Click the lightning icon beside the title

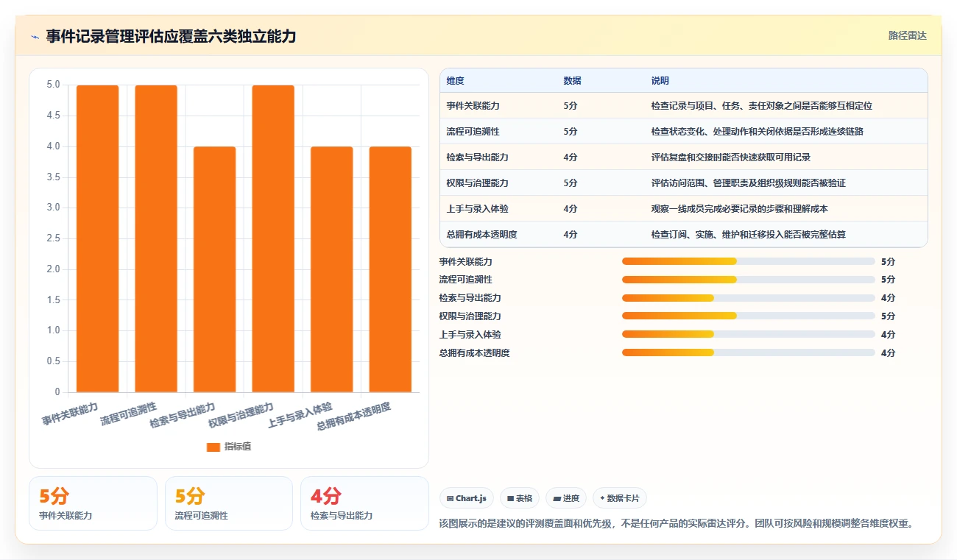coord(35,36)
